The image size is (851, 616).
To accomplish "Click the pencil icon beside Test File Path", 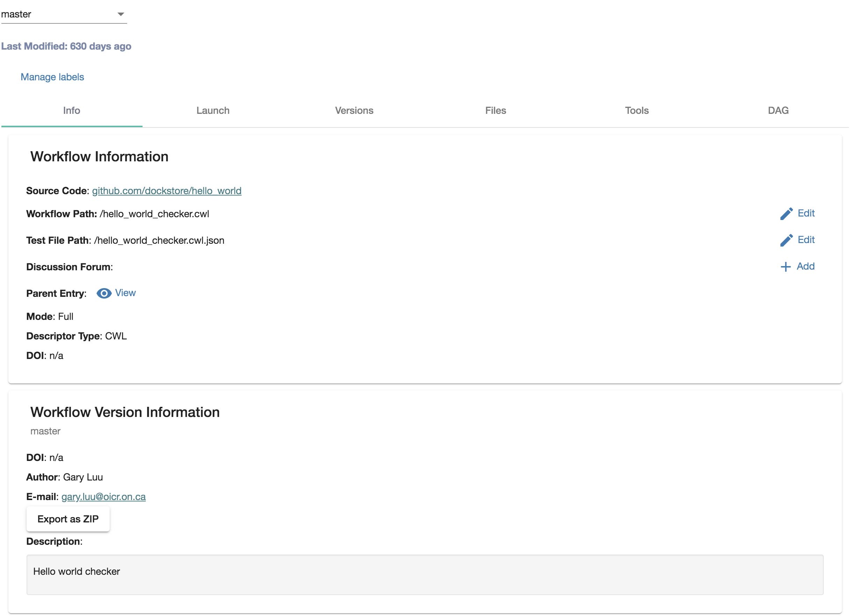I will click(x=787, y=240).
